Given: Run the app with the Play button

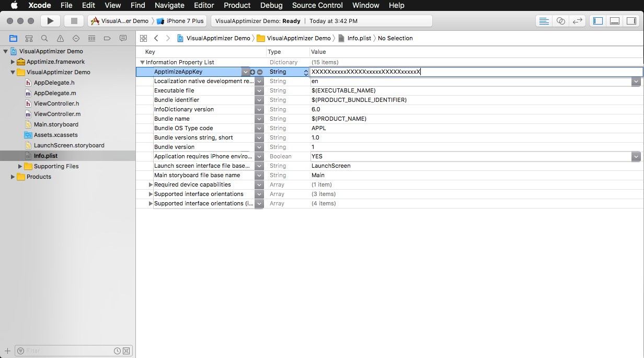Looking at the screenshot, I should 50,21.
